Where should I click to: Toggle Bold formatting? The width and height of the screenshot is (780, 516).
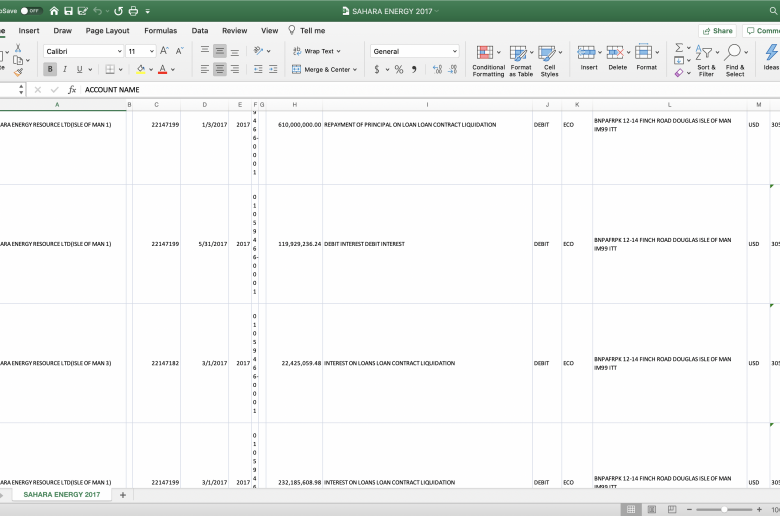point(50,69)
